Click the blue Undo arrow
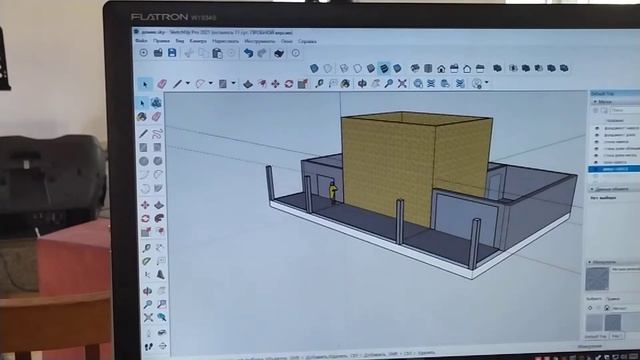The height and width of the screenshot is (360, 640). pyautogui.click(x=248, y=53)
